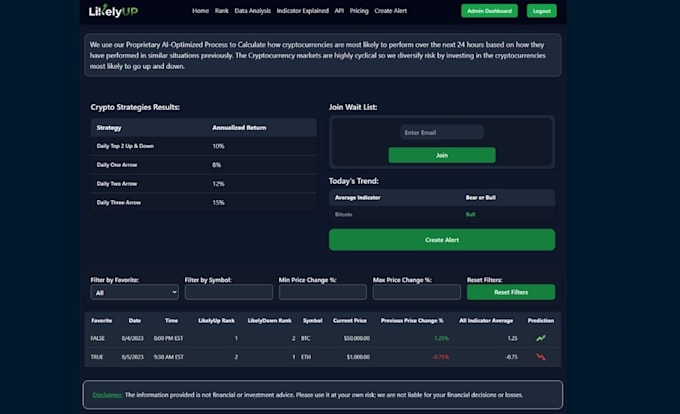Viewport: 680px width, 414px height.
Task: Click the FALSE favorite cell
Action: click(x=98, y=338)
